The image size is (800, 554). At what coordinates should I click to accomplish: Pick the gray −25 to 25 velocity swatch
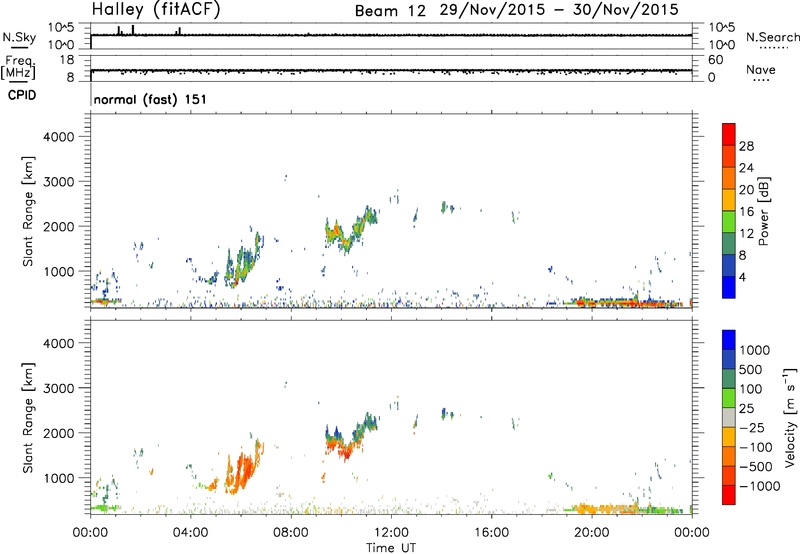coord(729,417)
